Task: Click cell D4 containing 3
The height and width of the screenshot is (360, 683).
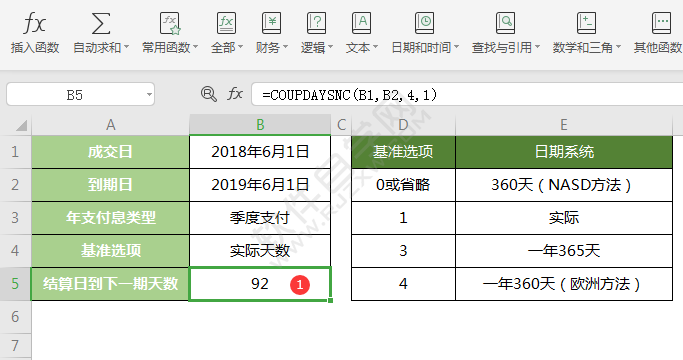Action: pyautogui.click(x=403, y=251)
